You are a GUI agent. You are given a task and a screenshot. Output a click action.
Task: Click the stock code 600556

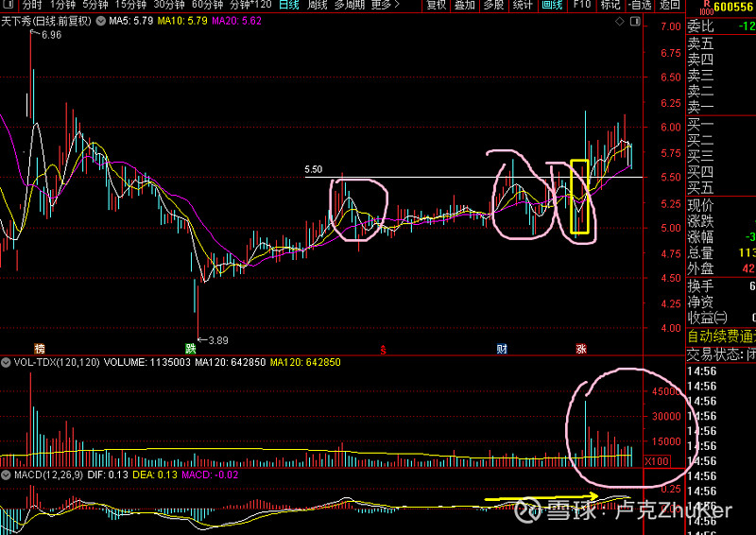point(735,7)
